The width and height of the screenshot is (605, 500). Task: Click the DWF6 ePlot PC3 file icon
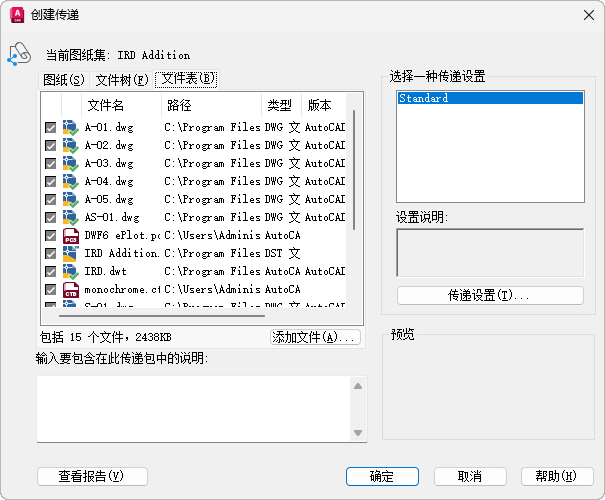point(71,236)
